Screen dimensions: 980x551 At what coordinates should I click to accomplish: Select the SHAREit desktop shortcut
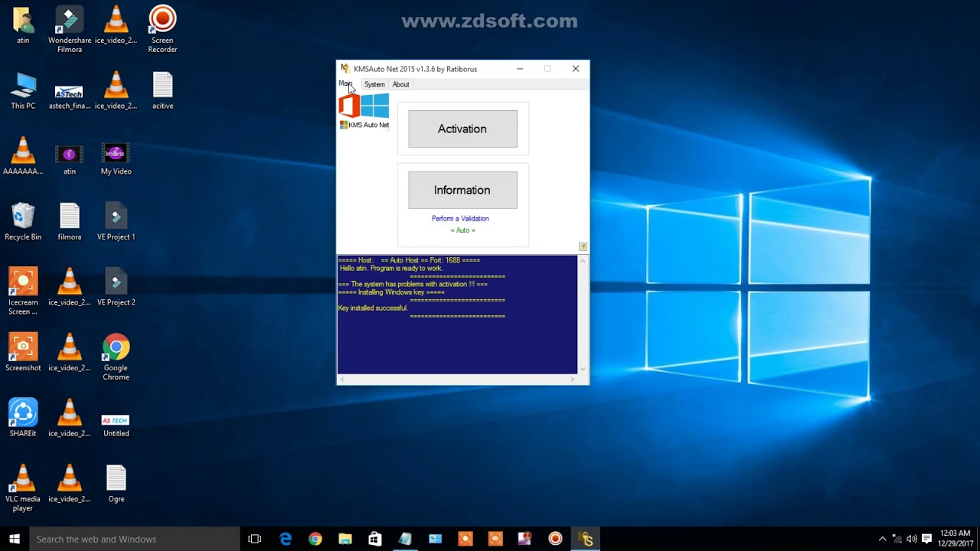[x=23, y=418]
